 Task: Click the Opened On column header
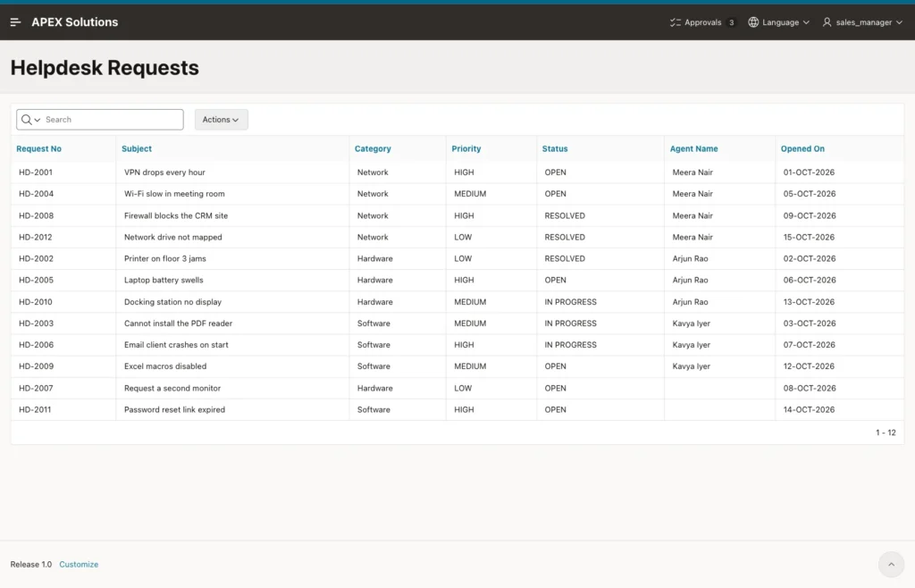[802, 148]
